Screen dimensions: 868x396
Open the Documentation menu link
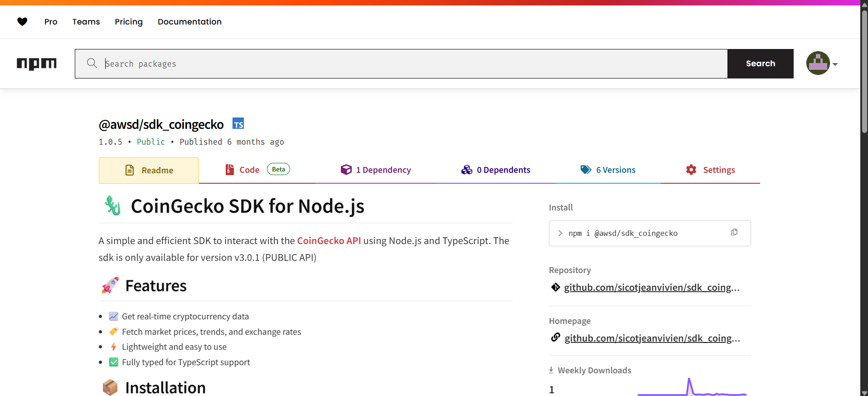click(189, 21)
